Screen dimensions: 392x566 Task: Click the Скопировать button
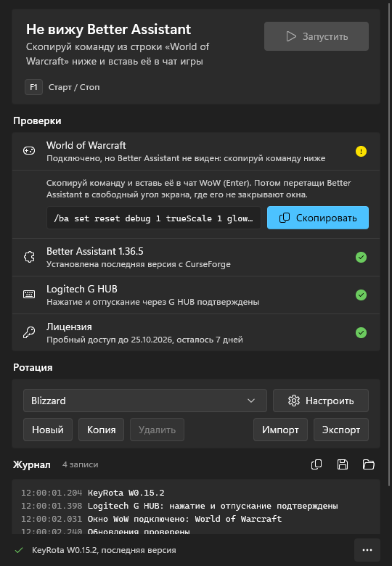pyautogui.click(x=318, y=218)
